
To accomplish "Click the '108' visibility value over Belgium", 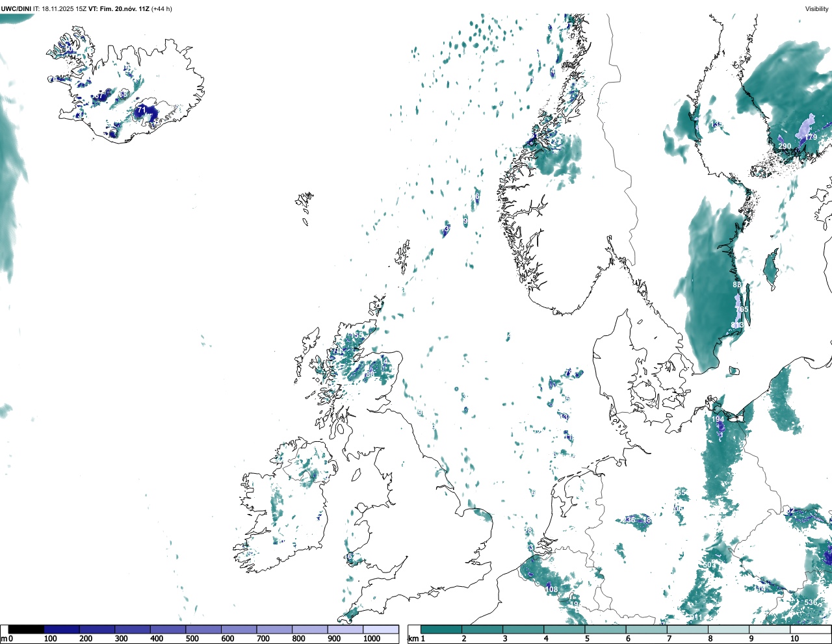I will (551, 589).
